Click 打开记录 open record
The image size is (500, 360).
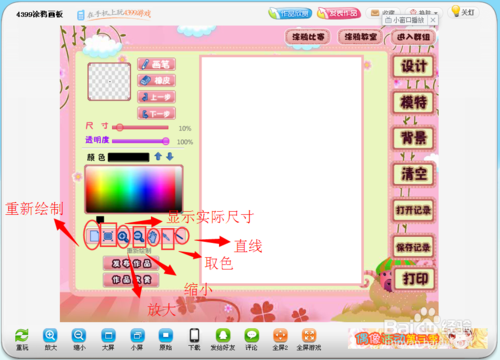coord(414,210)
